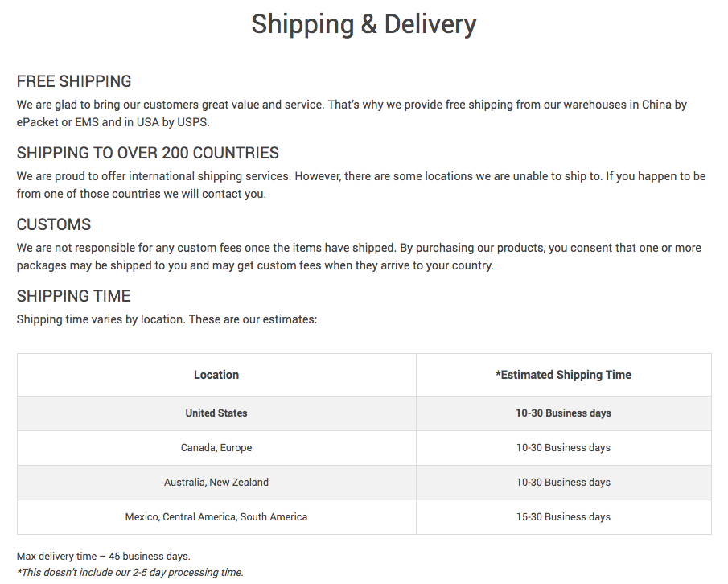Select the Australia, New Zealand cell

click(216, 483)
